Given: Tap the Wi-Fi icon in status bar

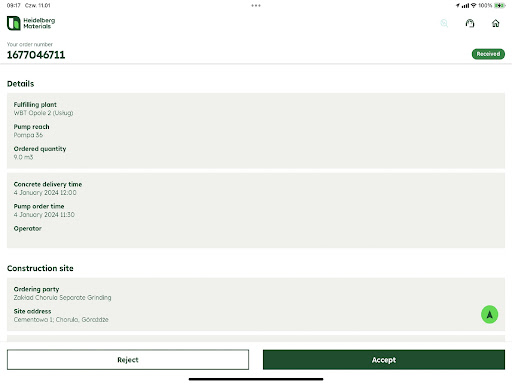Looking at the screenshot, I should 473,5.
